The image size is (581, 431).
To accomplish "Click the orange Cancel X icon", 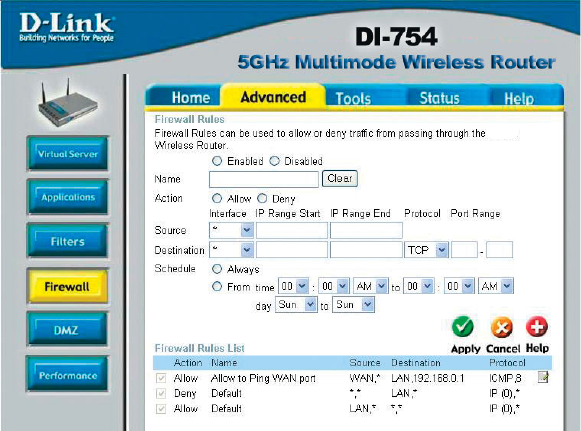I will pos(502,327).
